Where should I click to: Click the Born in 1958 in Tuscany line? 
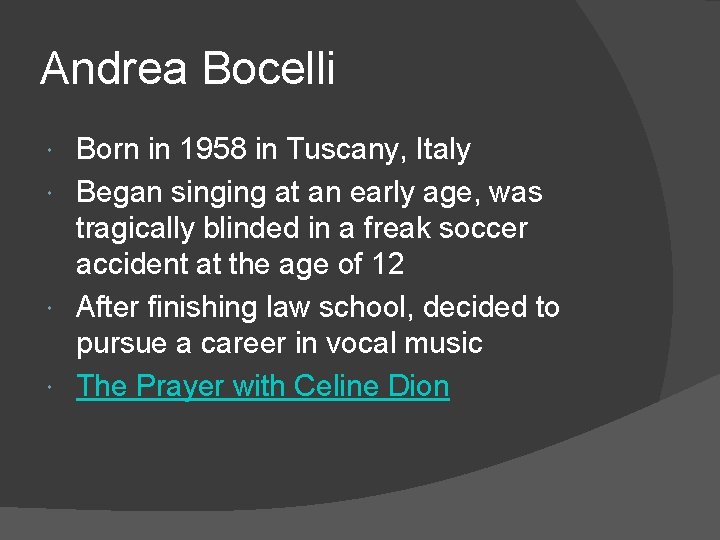coord(273,150)
